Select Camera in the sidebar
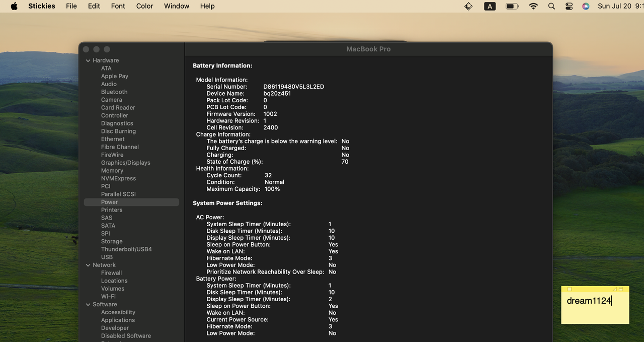 112,100
